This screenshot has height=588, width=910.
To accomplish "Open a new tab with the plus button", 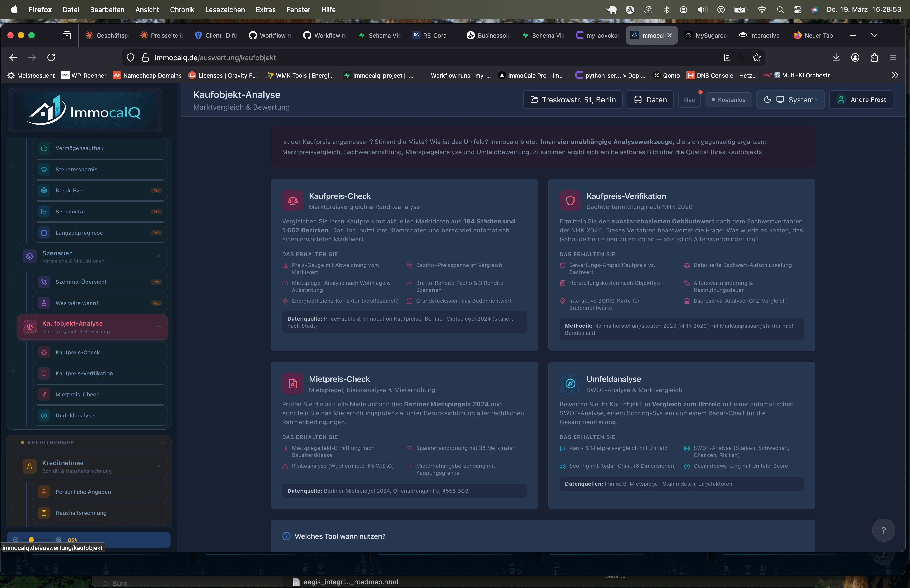I will pyautogui.click(x=853, y=36).
